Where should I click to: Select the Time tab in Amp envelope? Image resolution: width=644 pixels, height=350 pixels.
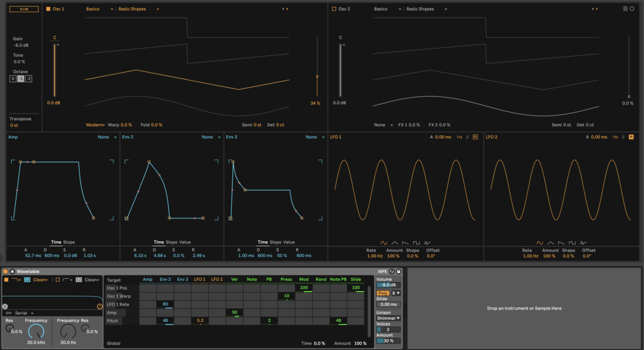[x=56, y=242]
